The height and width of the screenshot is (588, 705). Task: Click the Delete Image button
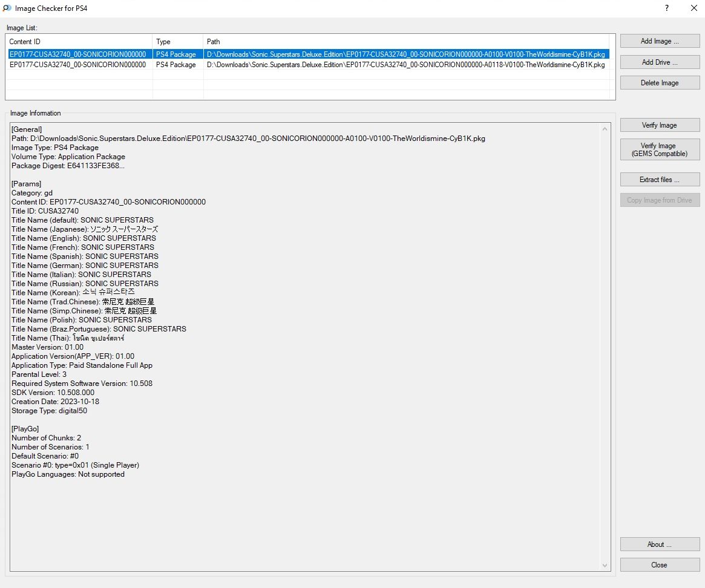tap(660, 83)
